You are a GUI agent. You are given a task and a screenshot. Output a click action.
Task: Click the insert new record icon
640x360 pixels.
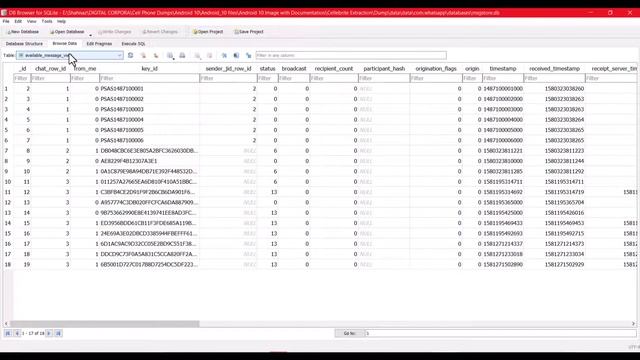(x=198, y=56)
